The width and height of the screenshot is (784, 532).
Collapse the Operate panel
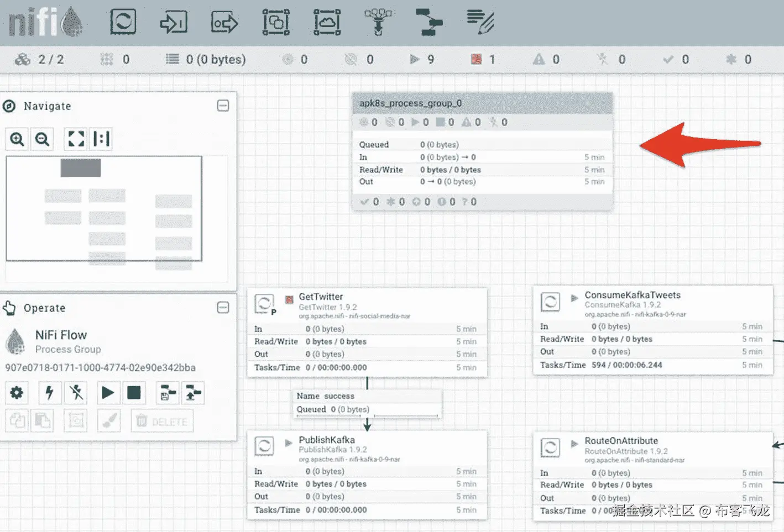pyautogui.click(x=223, y=308)
